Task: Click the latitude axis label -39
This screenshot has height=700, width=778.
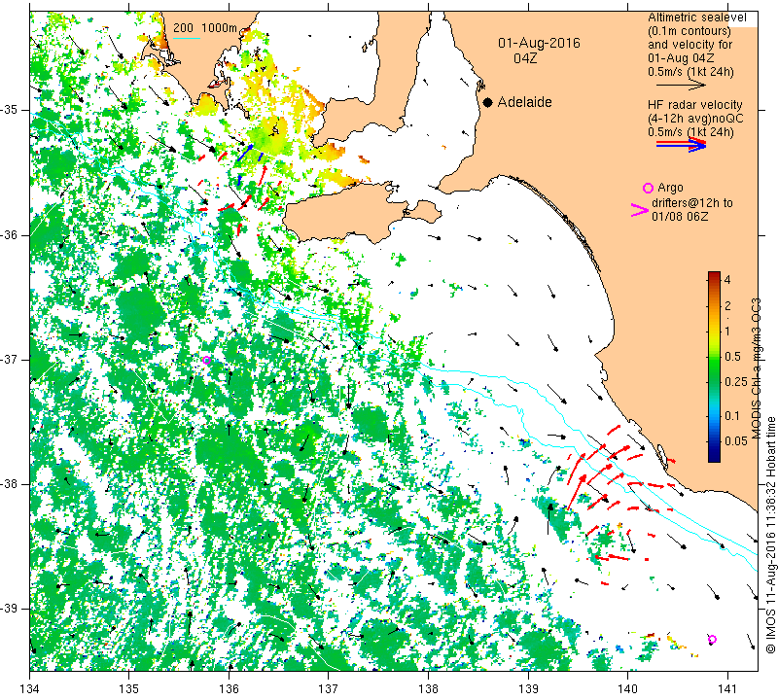Action: pyautogui.click(x=10, y=609)
